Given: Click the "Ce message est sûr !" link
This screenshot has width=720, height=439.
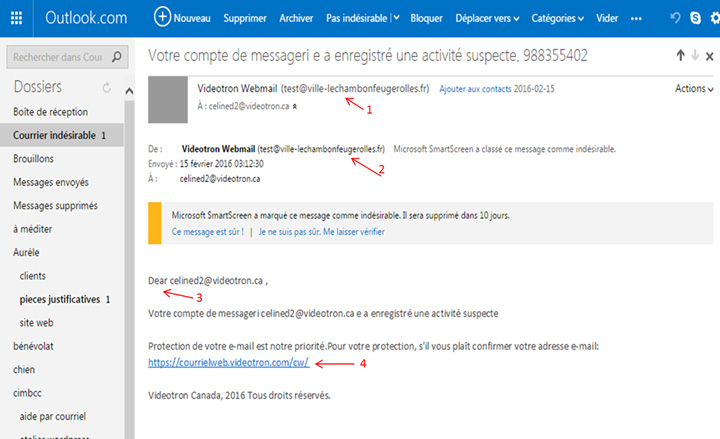Looking at the screenshot, I should click(208, 232).
